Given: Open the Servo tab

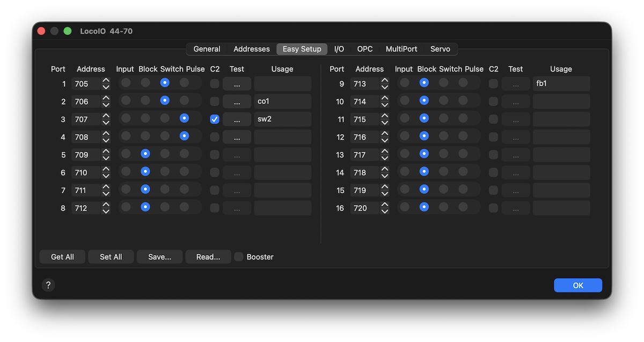Looking at the screenshot, I should [x=440, y=49].
